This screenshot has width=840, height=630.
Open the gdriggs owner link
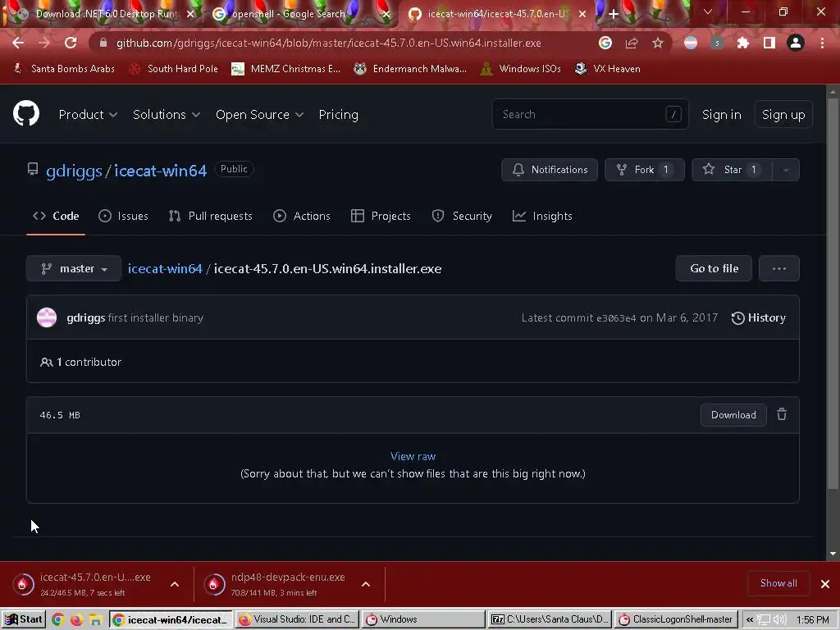[x=74, y=171]
